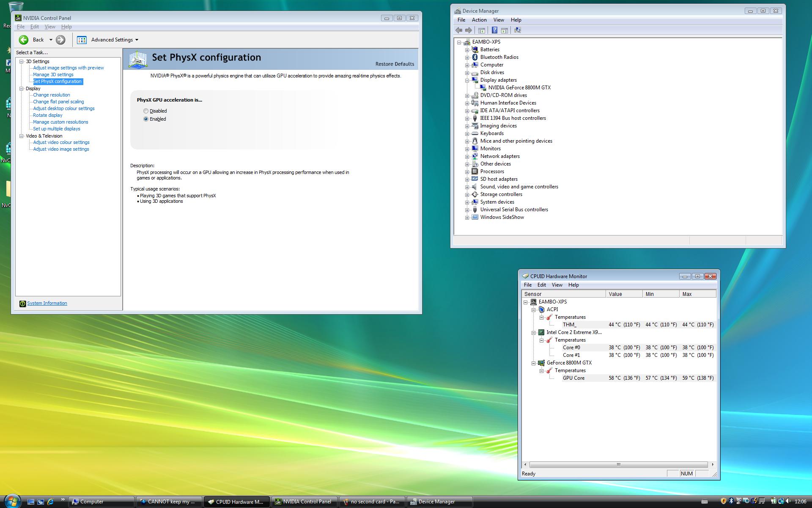Open the Help menu in NVIDIA Control Panel
The height and width of the screenshot is (508, 812).
66,27
